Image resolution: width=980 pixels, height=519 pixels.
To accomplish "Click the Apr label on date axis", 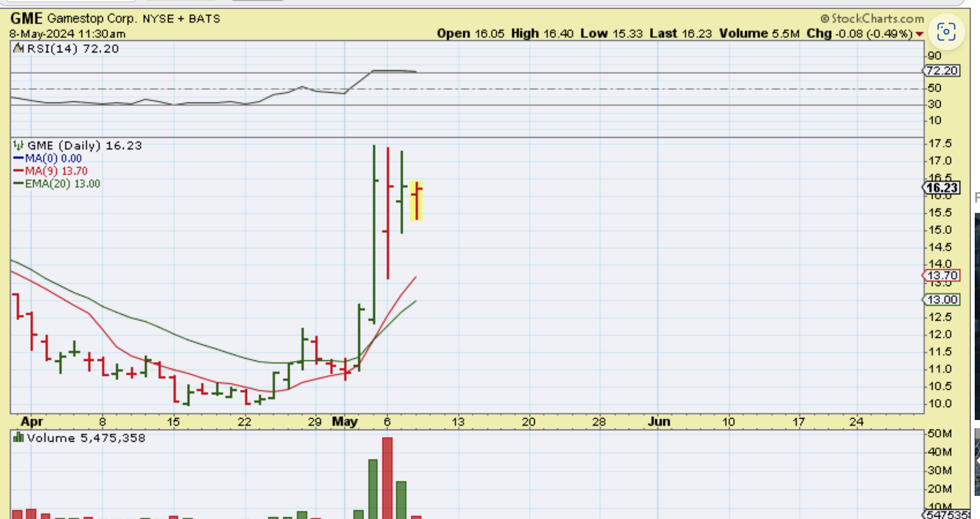I will [32, 421].
